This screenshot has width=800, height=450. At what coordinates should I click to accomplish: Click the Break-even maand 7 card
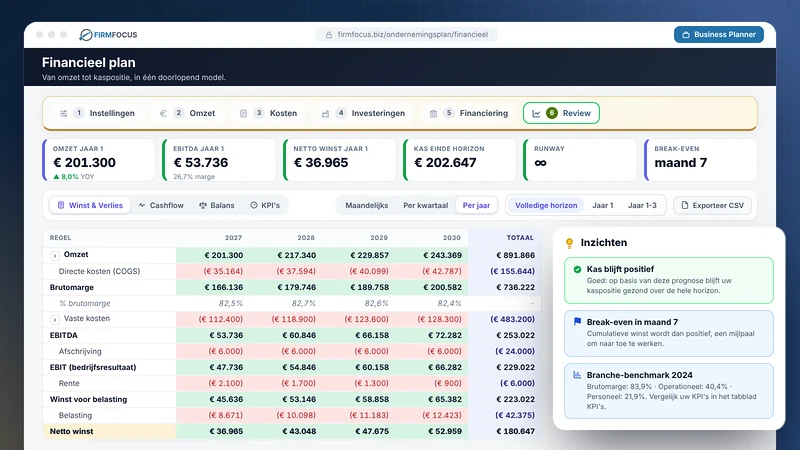click(x=701, y=160)
